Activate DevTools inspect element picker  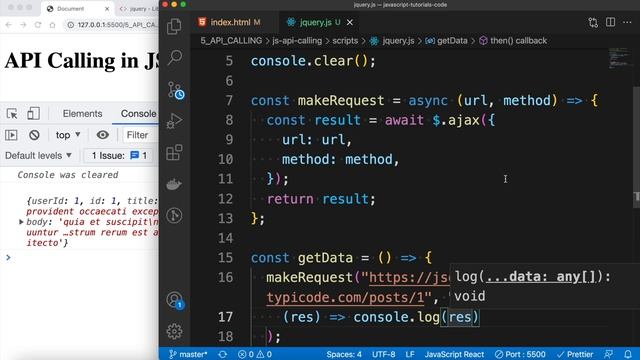point(12,113)
